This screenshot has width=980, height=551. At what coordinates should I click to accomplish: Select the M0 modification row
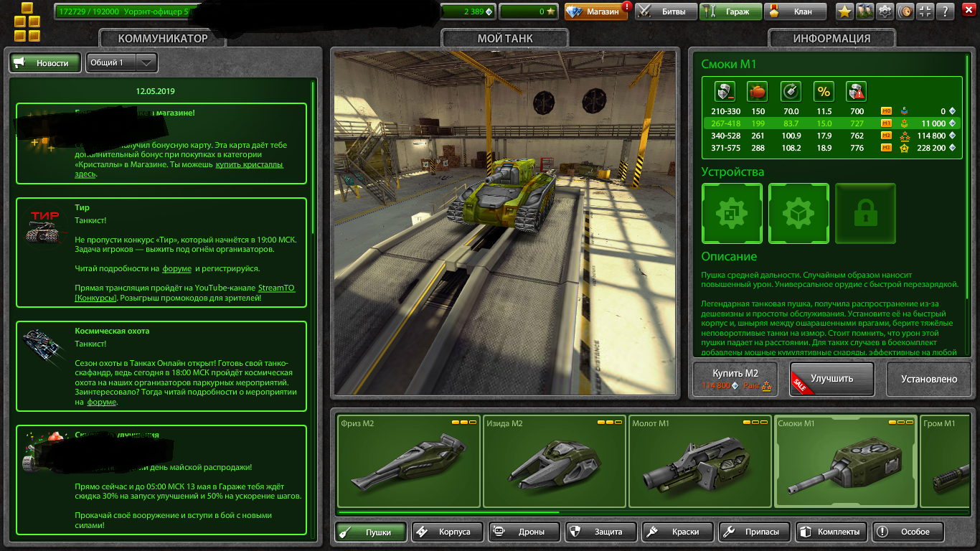pos(831,111)
